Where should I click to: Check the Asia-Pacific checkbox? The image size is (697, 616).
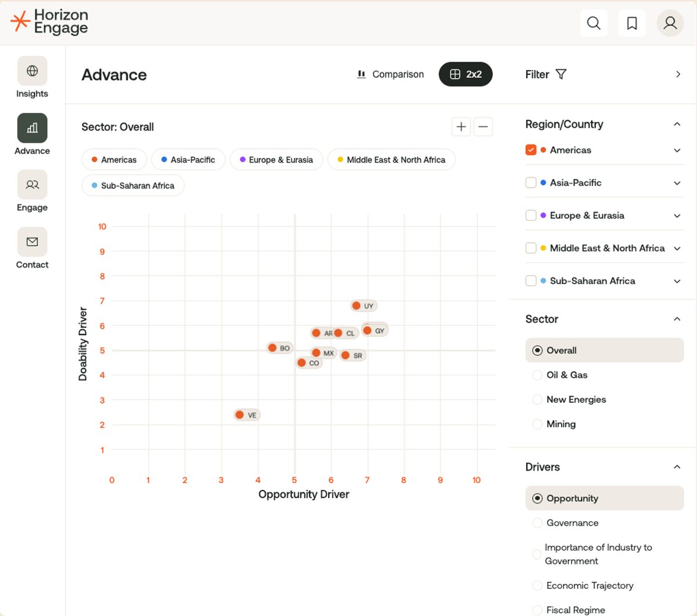[x=531, y=183]
